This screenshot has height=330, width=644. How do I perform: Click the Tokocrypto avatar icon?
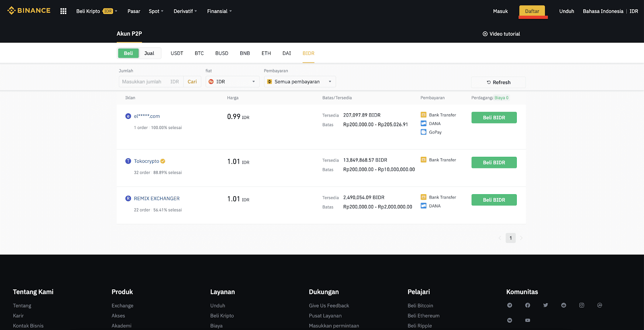point(128,161)
